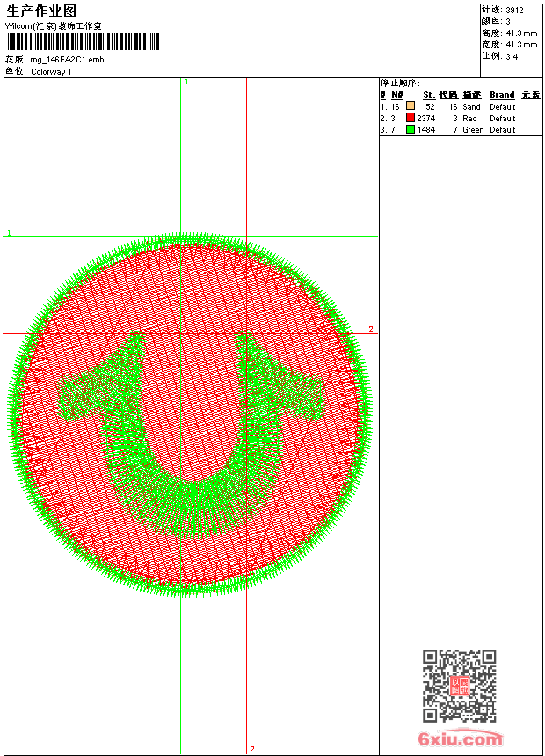This screenshot has width=545, height=756.
Task: Click the stitch count value 3912
Action: point(514,10)
